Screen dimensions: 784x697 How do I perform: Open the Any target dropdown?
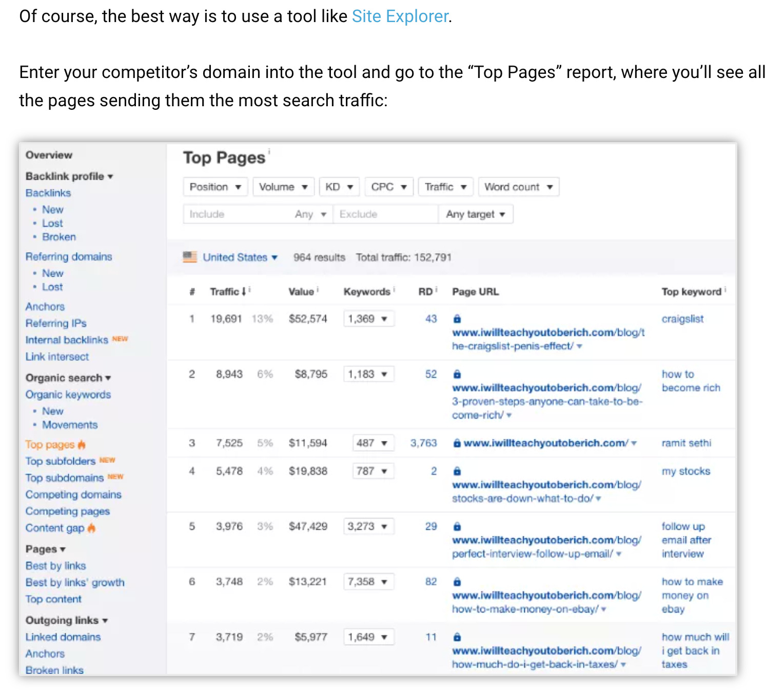point(475,214)
